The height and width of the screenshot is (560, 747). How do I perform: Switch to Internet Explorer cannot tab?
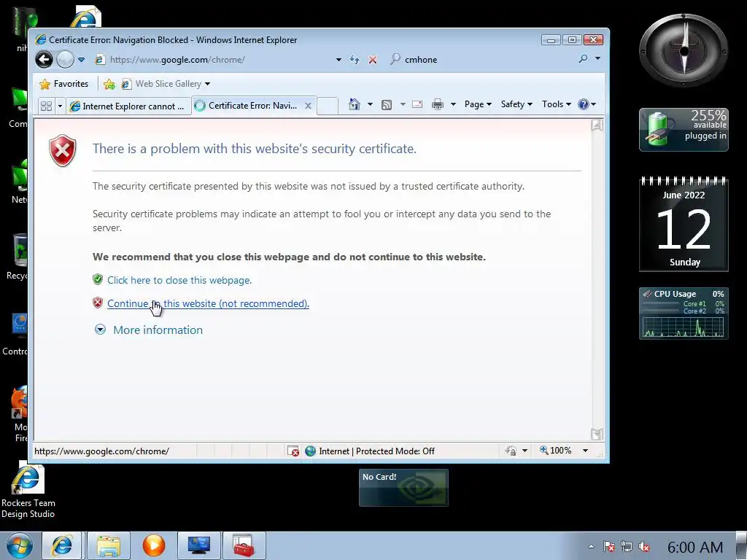pyautogui.click(x=128, y=106)
